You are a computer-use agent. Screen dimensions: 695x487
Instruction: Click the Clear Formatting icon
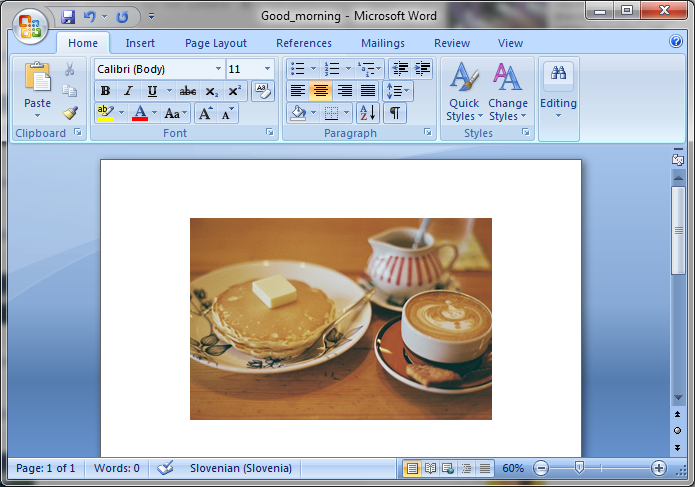tap(262, 91)
